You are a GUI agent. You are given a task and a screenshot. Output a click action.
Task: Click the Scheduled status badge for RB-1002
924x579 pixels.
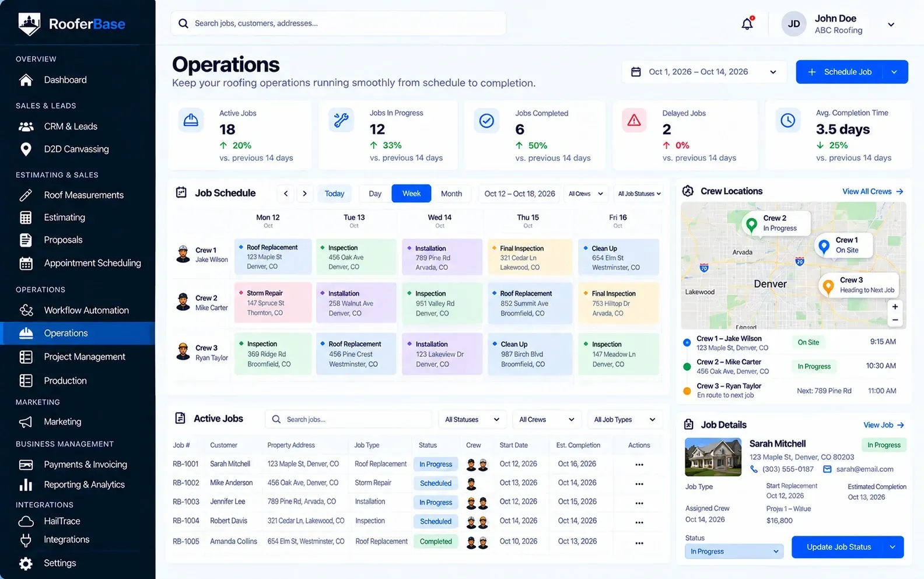point(436,483)
